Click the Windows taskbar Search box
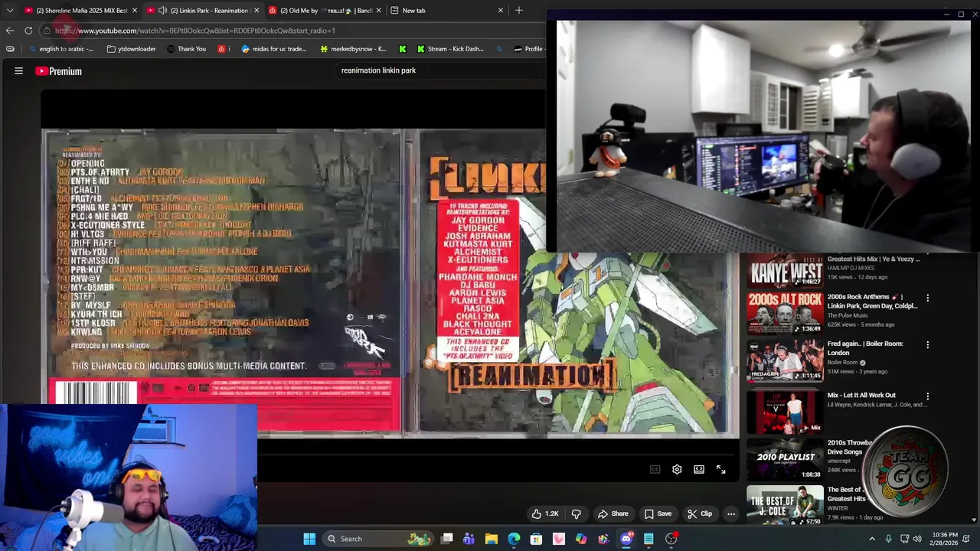 tap(378, 539)
